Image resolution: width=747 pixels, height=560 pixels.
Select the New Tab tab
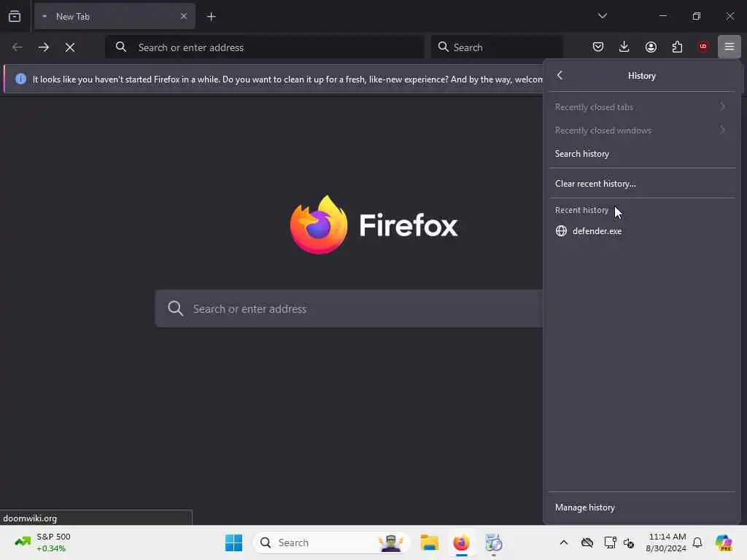coord(115,16)
